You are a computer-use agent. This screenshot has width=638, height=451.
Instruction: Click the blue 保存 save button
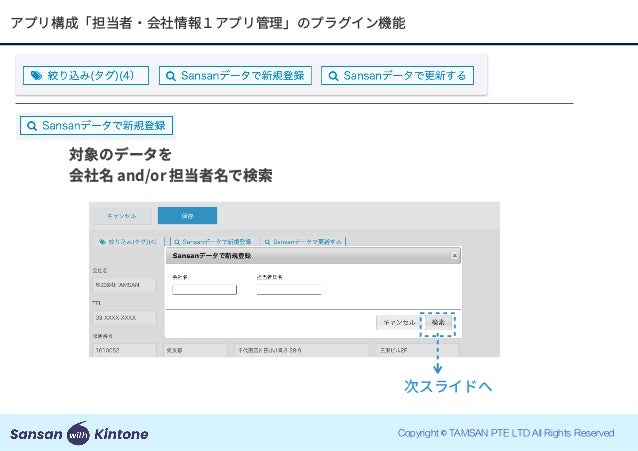pyautogui.click(x=187, y=216)
